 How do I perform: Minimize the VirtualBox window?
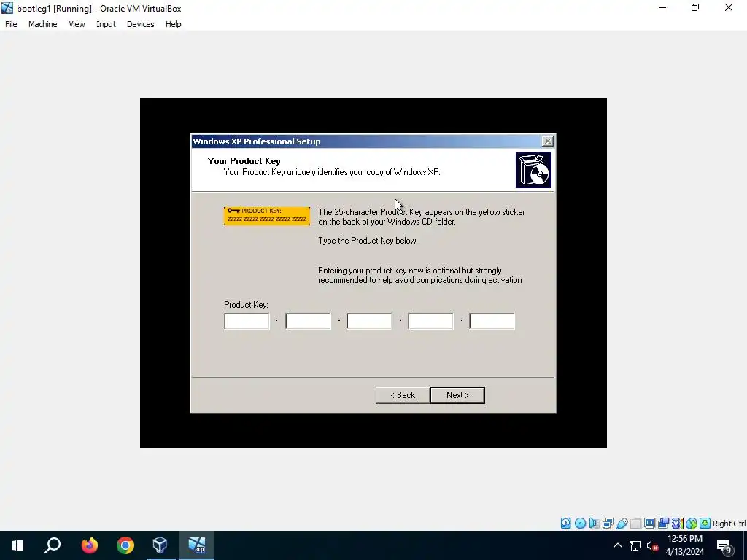pyautogui.click(x=662, y=8)
